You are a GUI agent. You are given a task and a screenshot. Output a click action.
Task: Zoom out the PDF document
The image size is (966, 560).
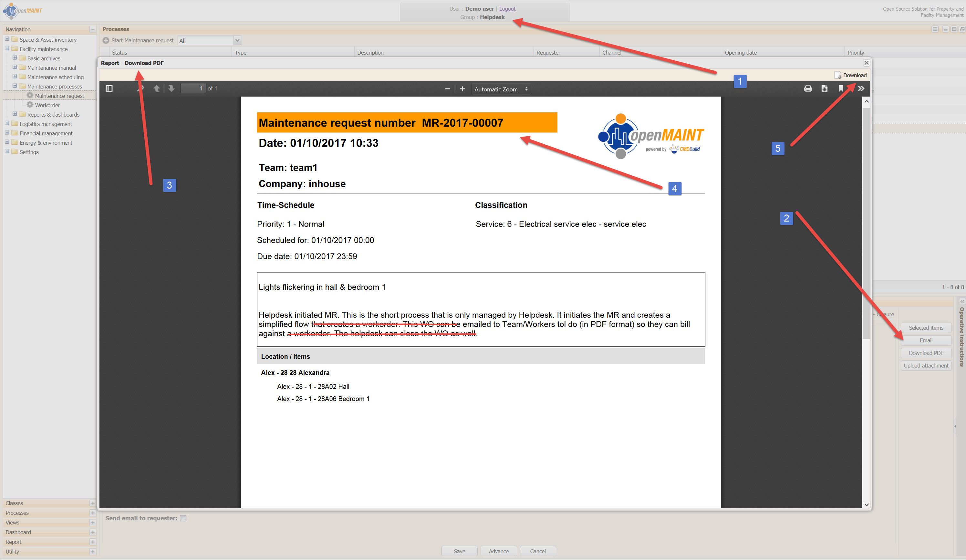(x=447, y=89)
